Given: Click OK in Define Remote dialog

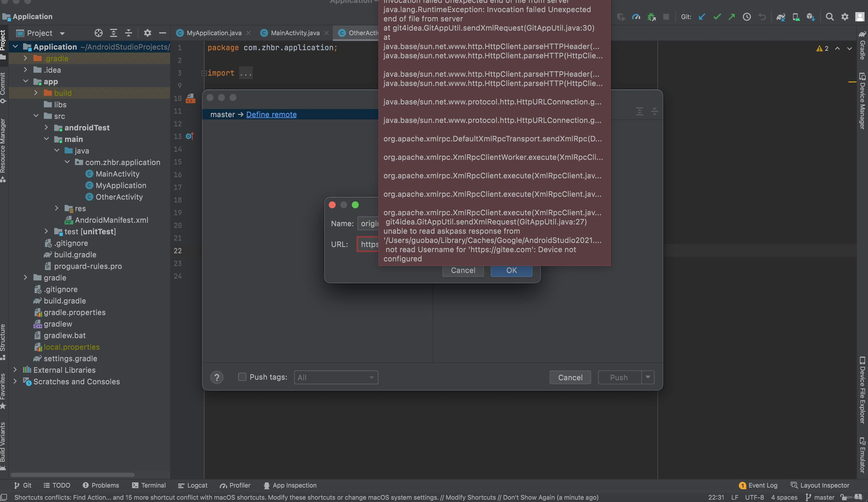Looking at the screenshot, I should 512,270.
